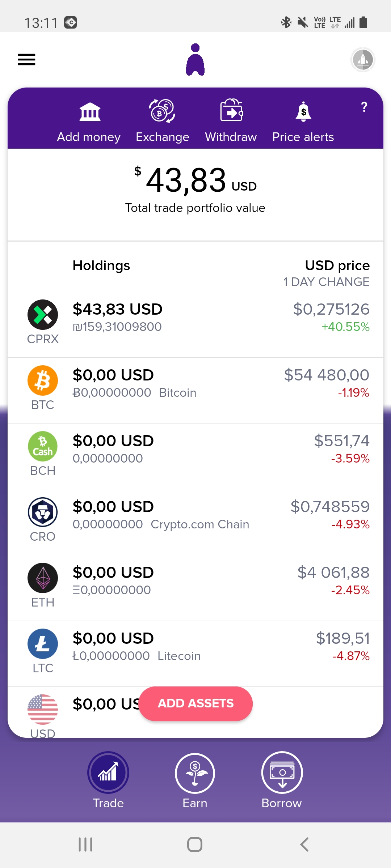The image size is (391, 868).
Task: Open the Crypto.com Chain CRO row
Action: point(195,522)
